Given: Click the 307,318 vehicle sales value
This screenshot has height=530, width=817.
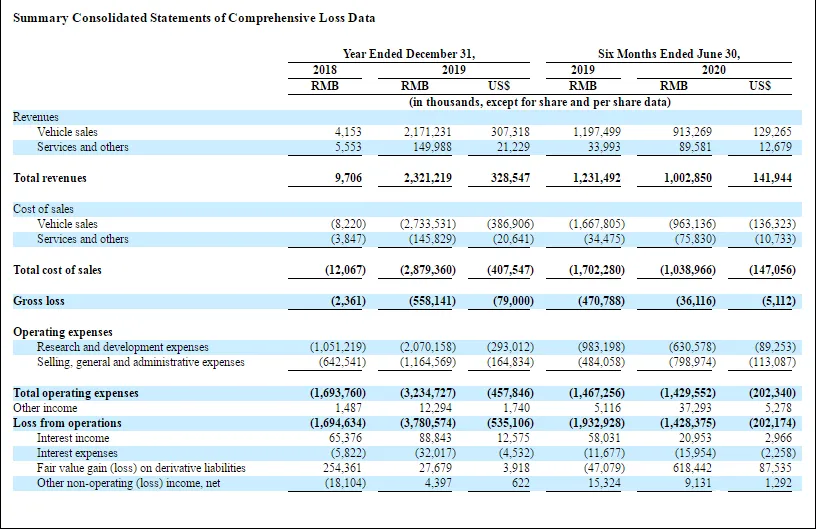Looking at the screenshot, I should click(x=510, y=132).
